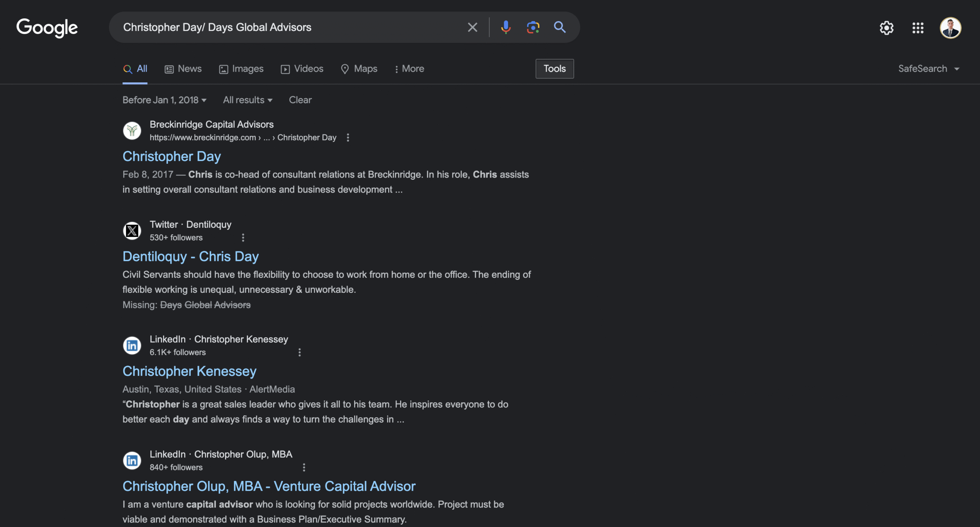Open the Google apps grid
This screenshot has width=980, height=527.
pyautogui.click(x=918, y=28)
